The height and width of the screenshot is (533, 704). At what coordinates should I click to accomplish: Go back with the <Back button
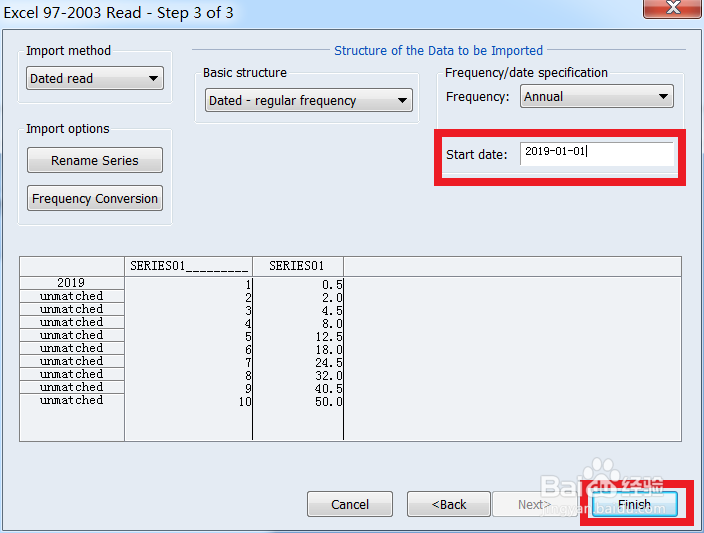click(448, 504)
